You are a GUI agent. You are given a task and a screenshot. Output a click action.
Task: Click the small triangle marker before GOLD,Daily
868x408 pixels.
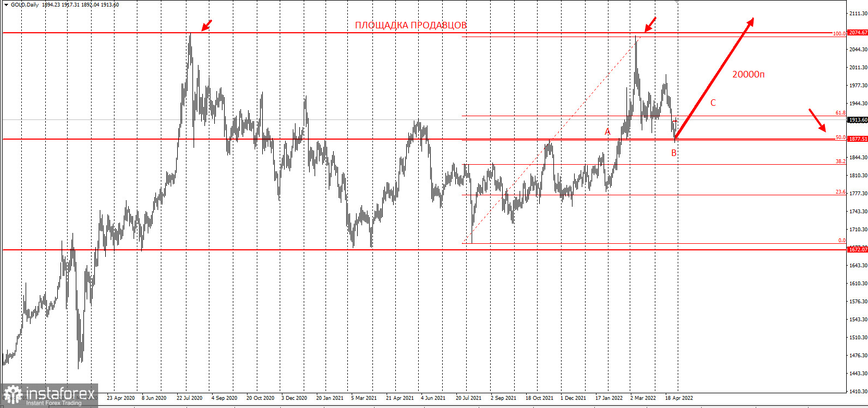[7, 5]
